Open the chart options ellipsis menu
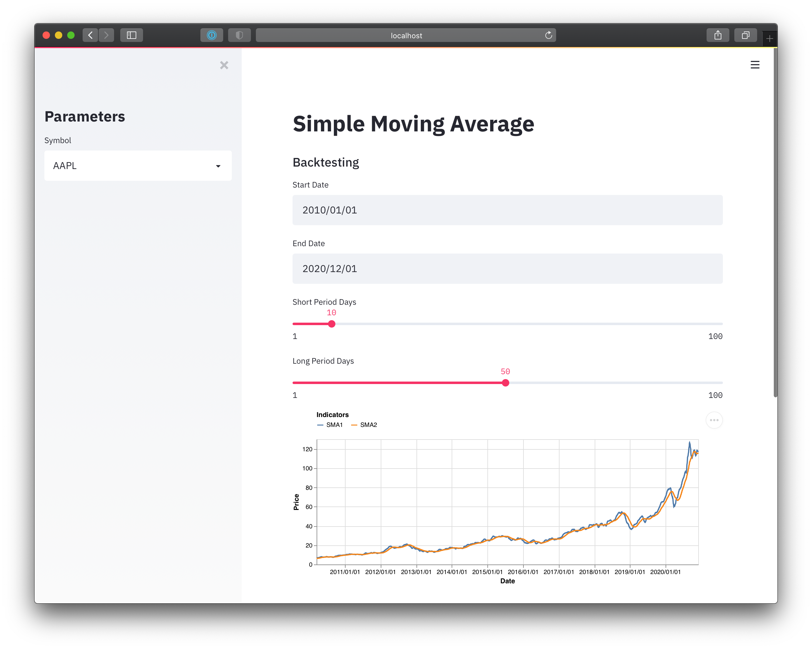 pyautogui.click(x=714, y=420)
